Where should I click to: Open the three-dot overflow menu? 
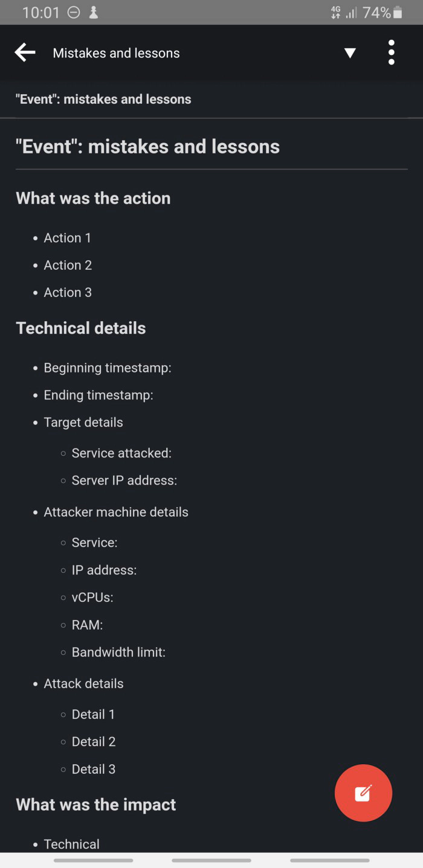(x=391, y=53)
